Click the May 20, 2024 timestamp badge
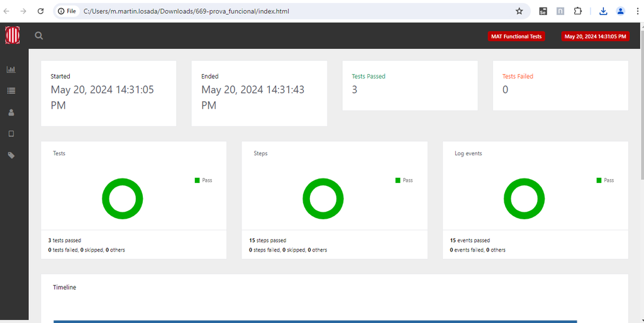Image resolution: width=644 pixels, height=323 pixels. (596, 36)
